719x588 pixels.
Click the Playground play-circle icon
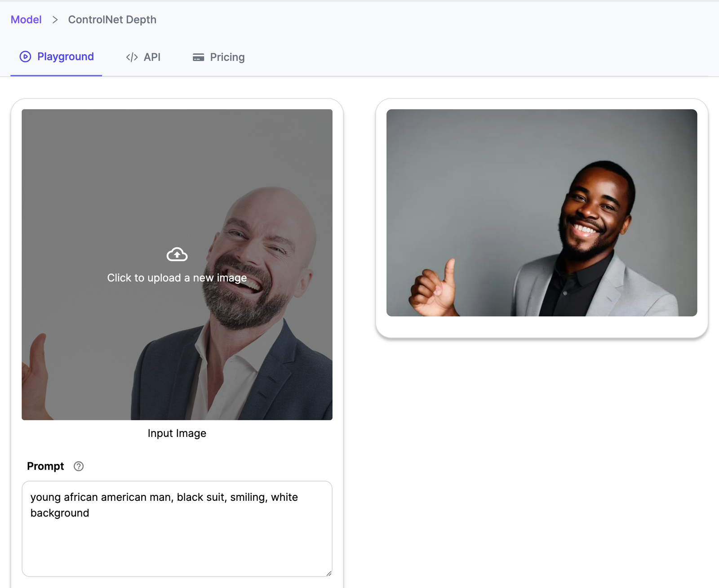point(25,57)
